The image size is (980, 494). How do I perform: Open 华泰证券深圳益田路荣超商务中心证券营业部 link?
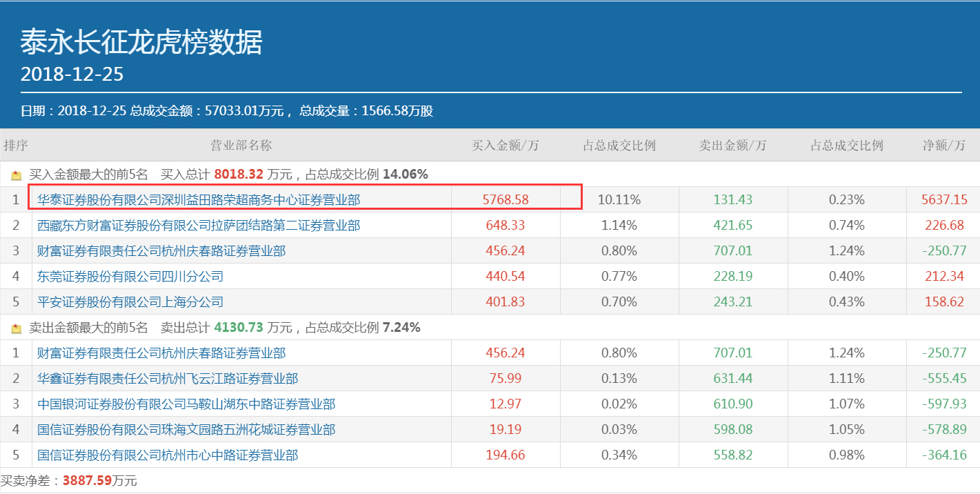[x=199, y=200]
